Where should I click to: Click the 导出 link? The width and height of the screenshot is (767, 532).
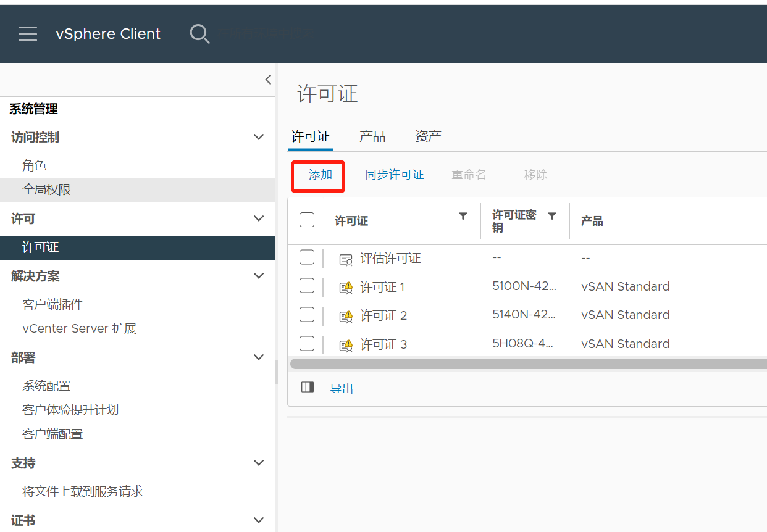pyautogui.click(x=342, y=388)
